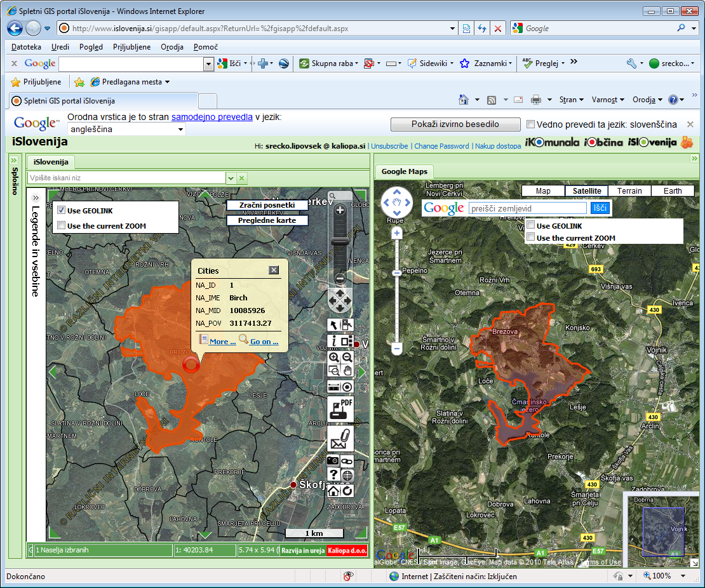Viewport: 705px width, 588px height.
Task: Click the Pregledne karte button
Action: [x=267, y=220]
